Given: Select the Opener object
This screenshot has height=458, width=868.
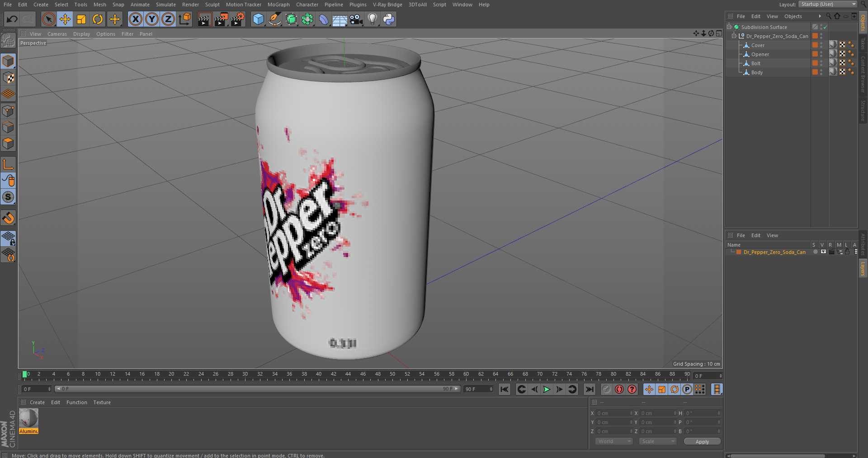Looking at the screenshot, I should pos(760,54).
